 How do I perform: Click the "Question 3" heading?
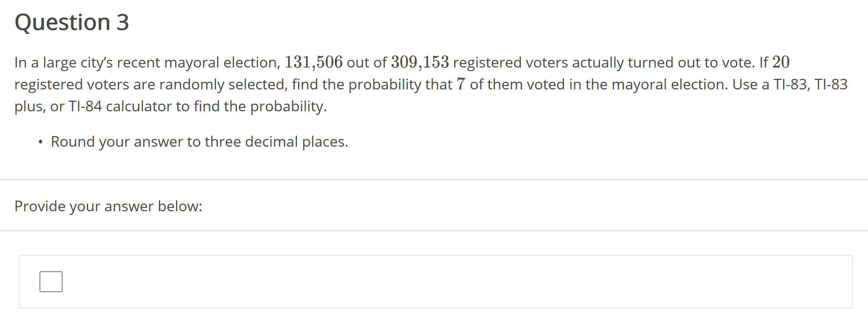[72, 22]
